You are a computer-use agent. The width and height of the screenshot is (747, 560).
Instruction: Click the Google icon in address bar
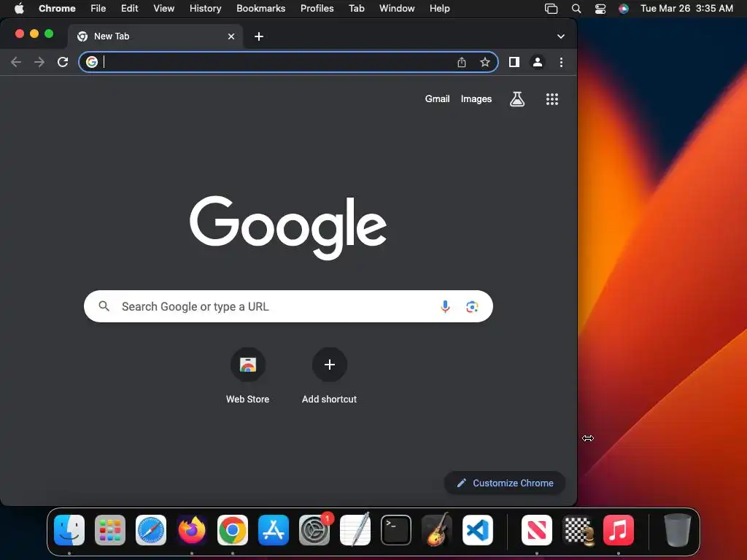pos(92,62)
